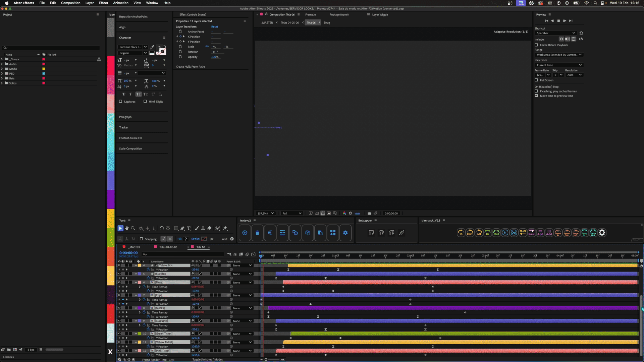This screenshot has width=644, height=362.
Task: Enable the Snapping checkbox
Action: [x=142, y=239]
